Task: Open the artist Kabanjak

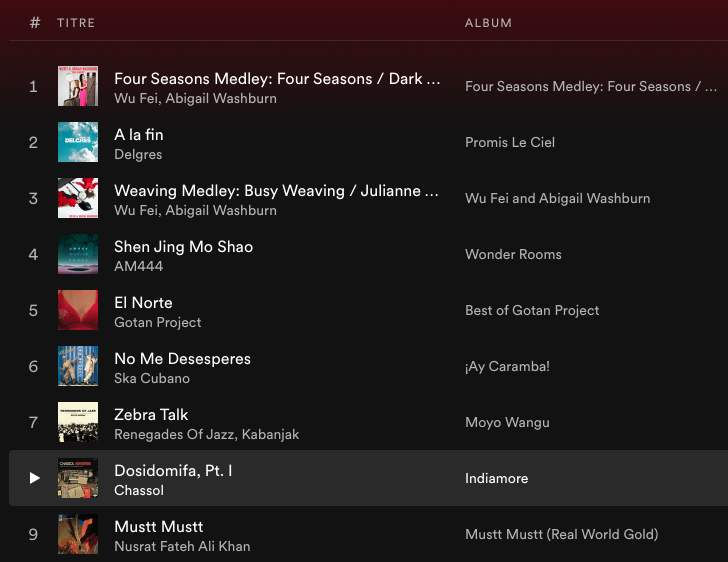Action: (x=270, y=434)
